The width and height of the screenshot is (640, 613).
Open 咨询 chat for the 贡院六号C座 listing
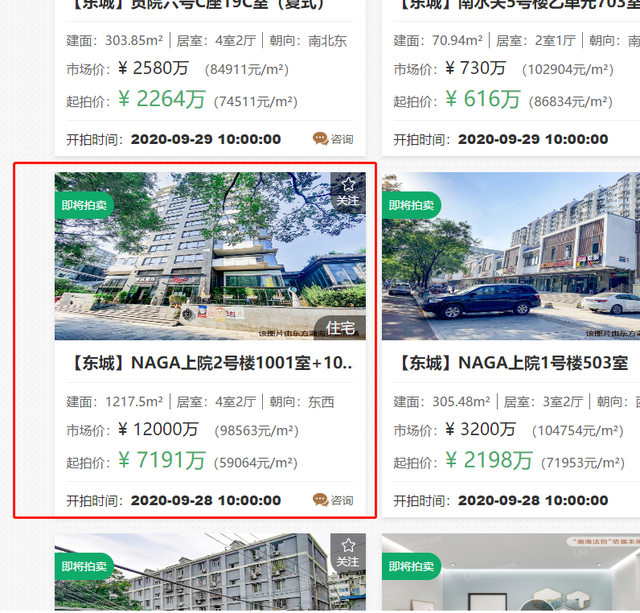333,139
